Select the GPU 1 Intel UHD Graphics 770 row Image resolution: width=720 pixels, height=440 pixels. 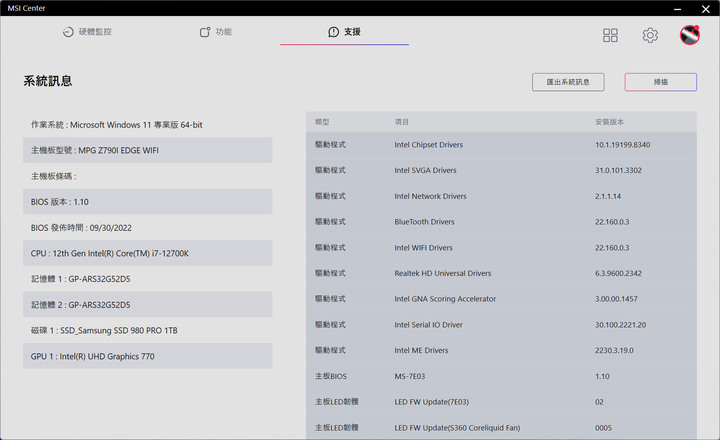(x=147, y=356)
